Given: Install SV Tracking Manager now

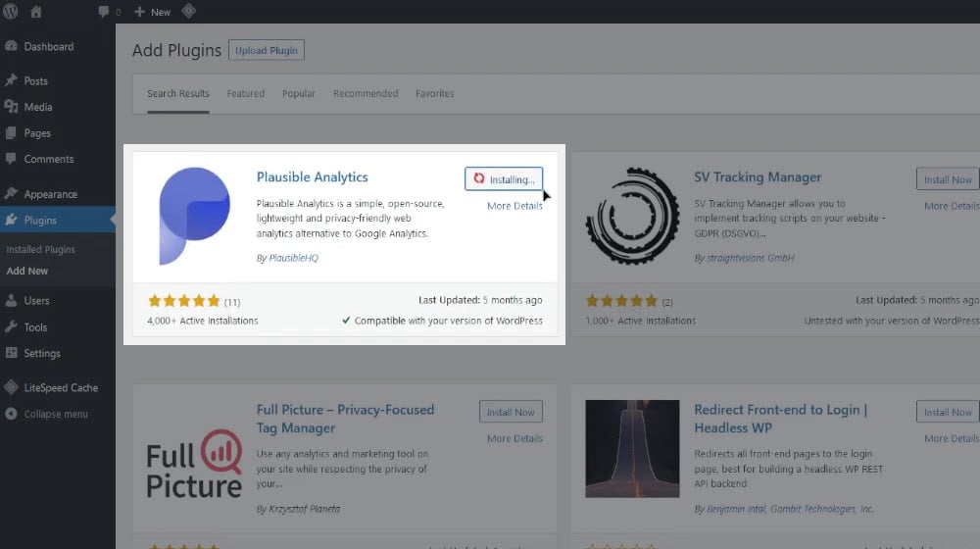Looking at the screenshot, I should pyautogui.click(x=948, y=178).
